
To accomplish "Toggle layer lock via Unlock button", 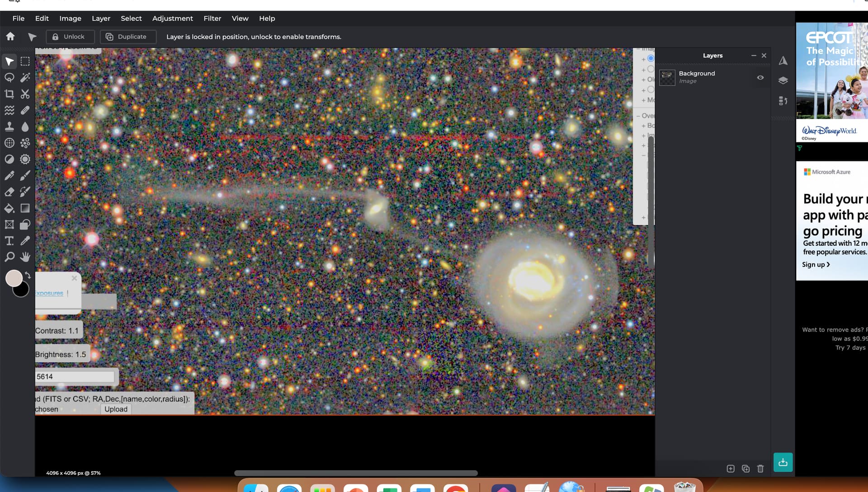I will (70, 37).
